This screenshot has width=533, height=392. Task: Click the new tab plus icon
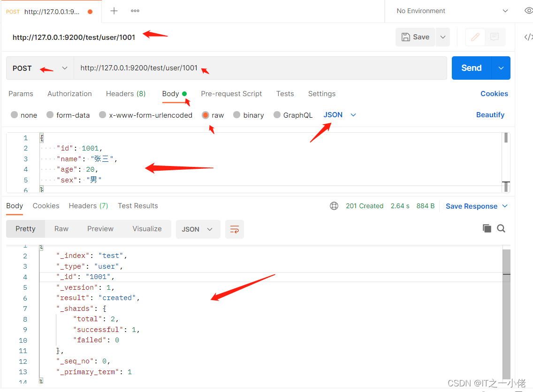click(114, 11)
